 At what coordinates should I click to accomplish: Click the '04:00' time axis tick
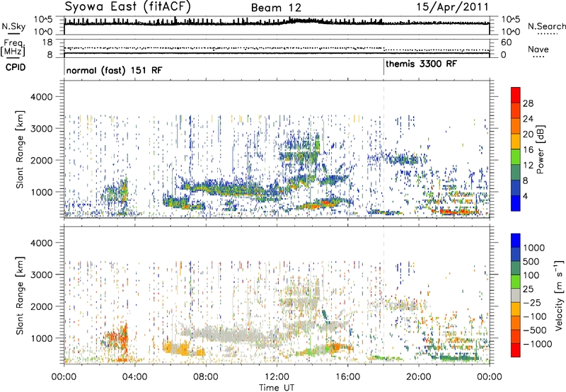tap(134, 377)
